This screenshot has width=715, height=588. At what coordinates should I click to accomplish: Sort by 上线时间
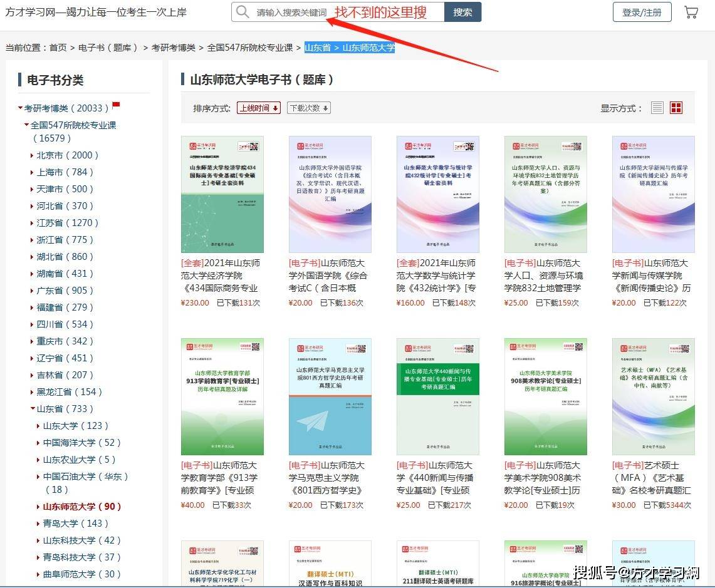click(259, 108)
